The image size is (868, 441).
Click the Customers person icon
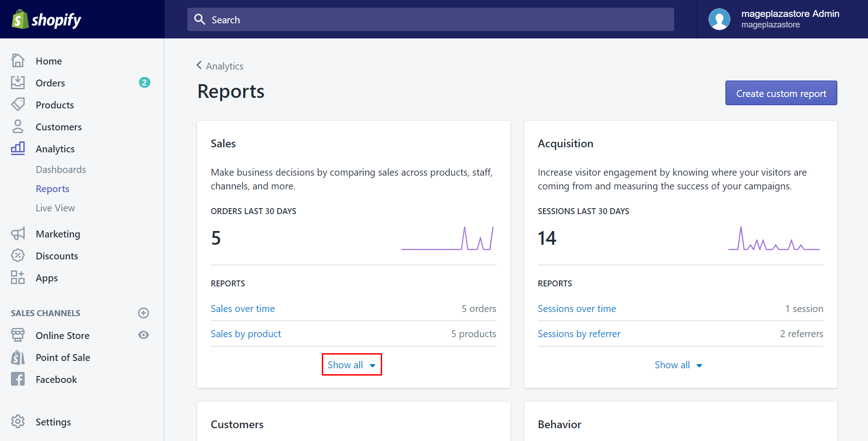(18, 126)
